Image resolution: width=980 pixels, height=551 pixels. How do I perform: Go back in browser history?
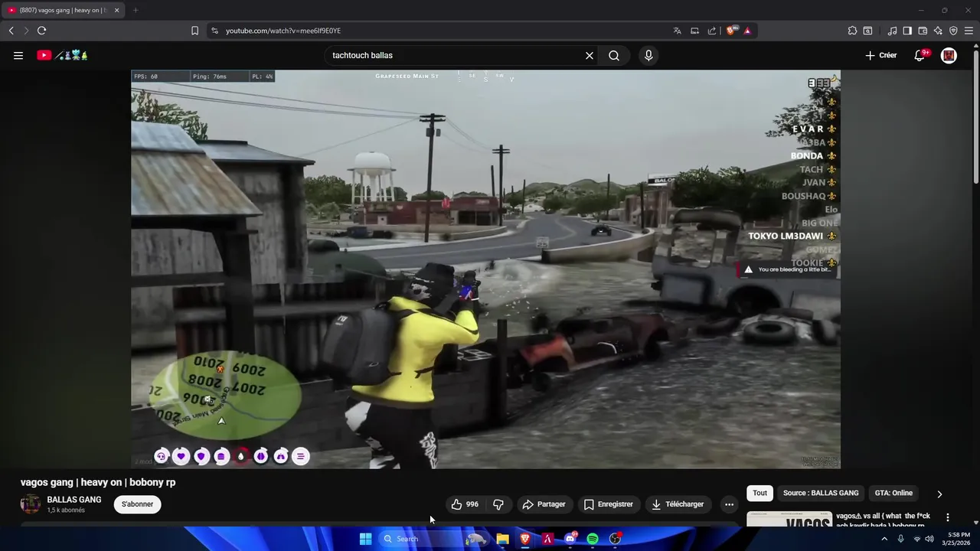pyautogui.click(x=11, y=31)
